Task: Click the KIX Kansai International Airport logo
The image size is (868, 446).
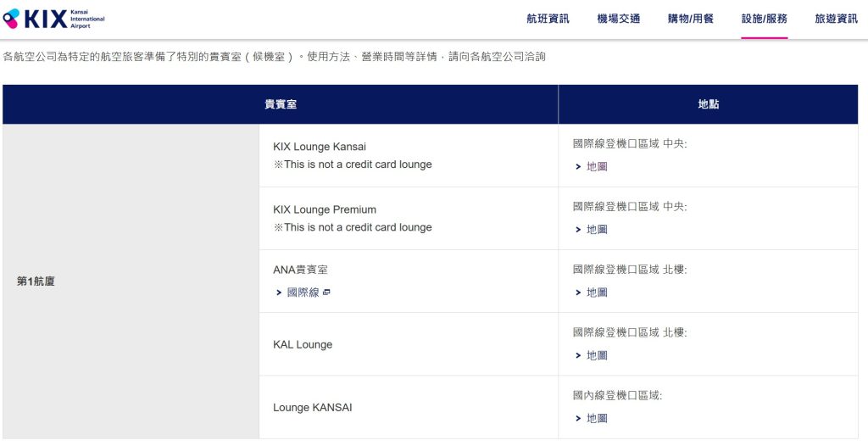Action: point(53,19)
